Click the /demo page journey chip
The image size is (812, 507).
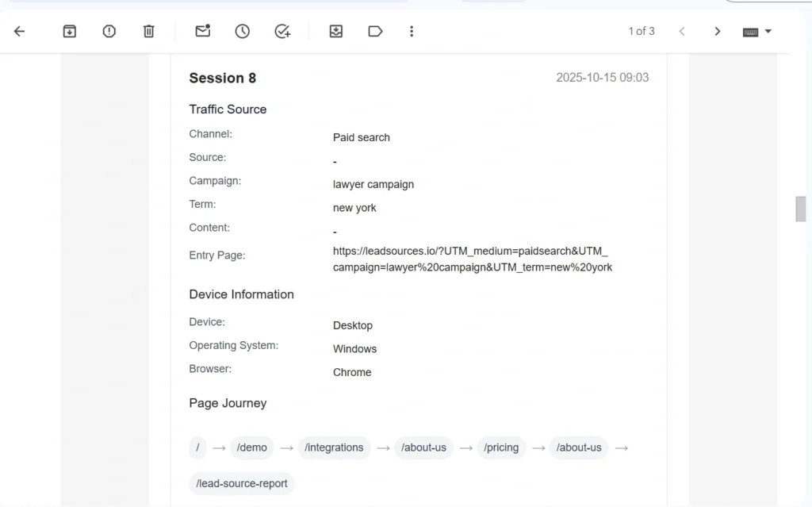tap(252, 447)
